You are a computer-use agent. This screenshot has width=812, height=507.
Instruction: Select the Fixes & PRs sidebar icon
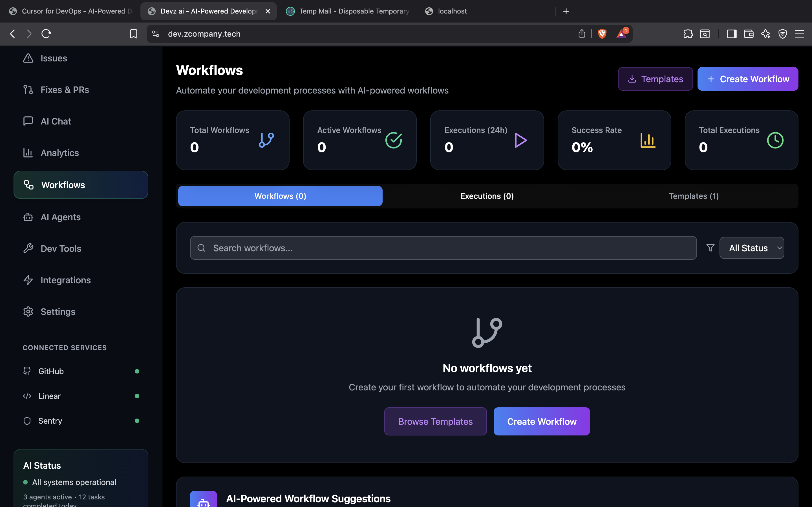pyautogui.click(x=28, y=90)
